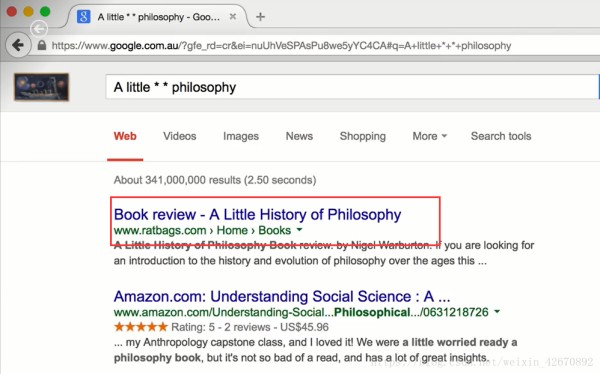Image resolution: width=600 pixels, height=374 pixels.
Task: Open the Shopping results tab
Action: pyautogui.click(x=362, y=136)
